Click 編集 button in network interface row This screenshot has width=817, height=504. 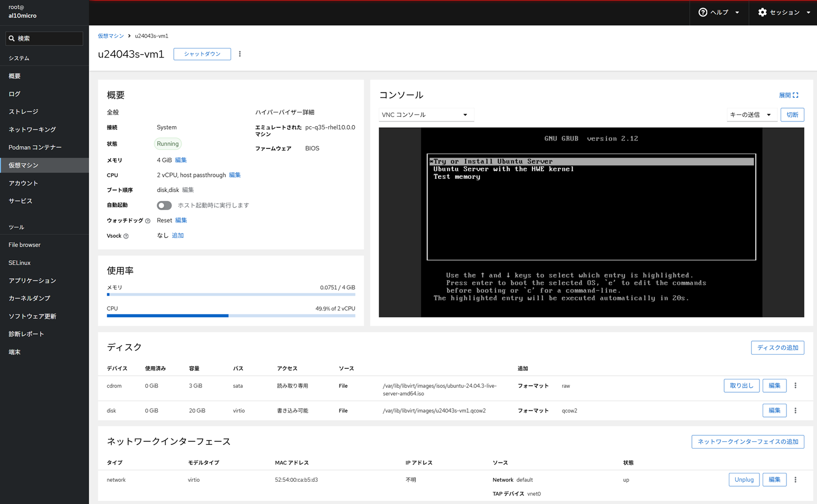click(774, 480)
